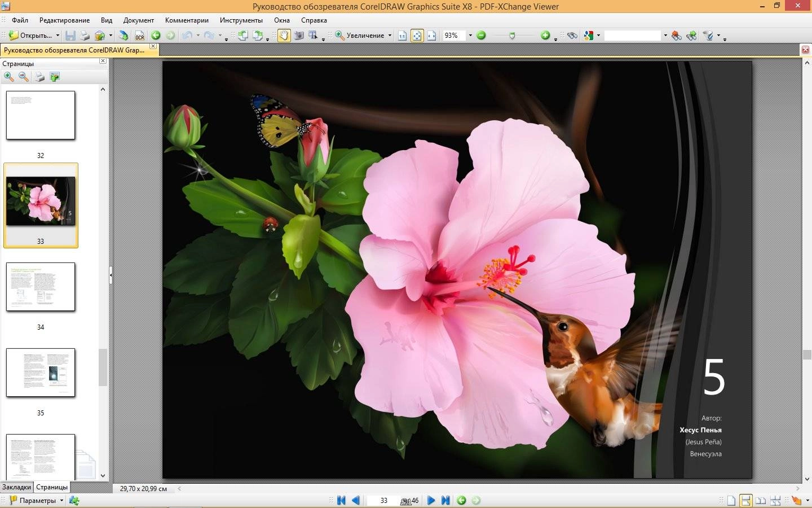Go to previous page blue arrow
812x508 pixels.
coord(356,501)
